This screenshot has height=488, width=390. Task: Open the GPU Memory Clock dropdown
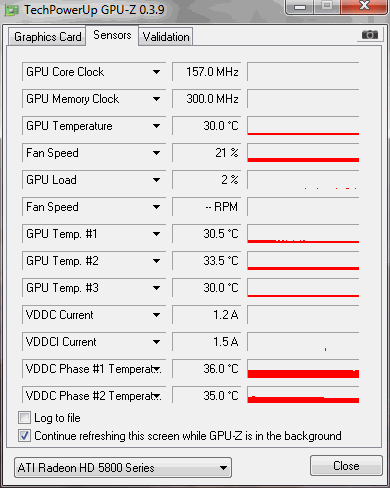pos(156,99)
